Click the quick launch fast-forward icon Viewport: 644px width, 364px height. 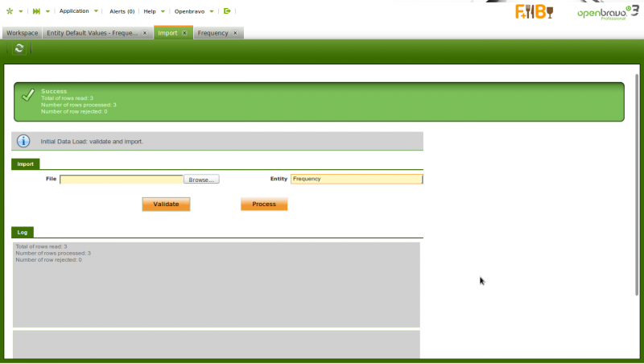tap(36, 11)
